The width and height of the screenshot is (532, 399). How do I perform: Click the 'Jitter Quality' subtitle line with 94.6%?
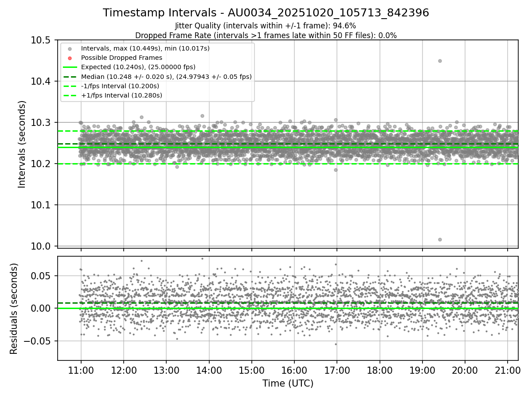click(266, 26)
